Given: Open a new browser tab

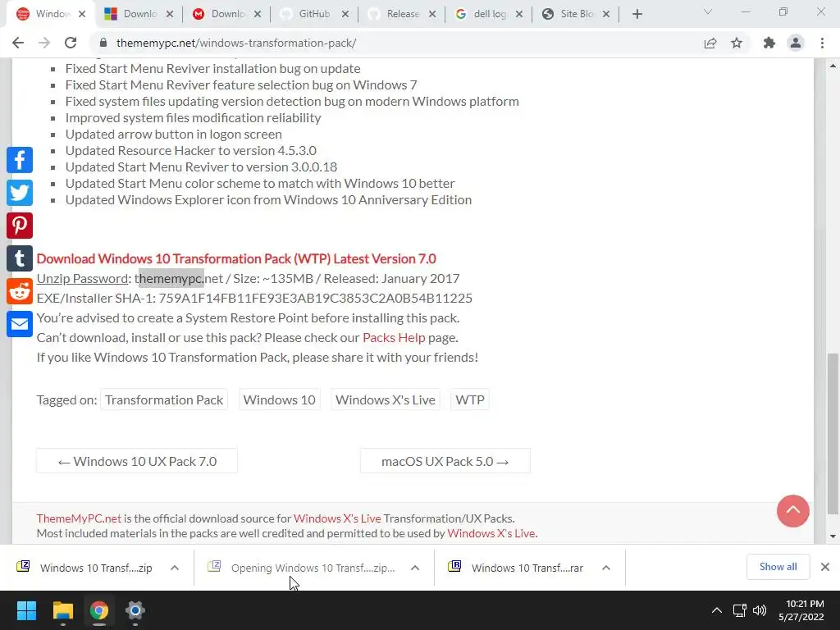Looking at the screenshot, I should (637, 14).
